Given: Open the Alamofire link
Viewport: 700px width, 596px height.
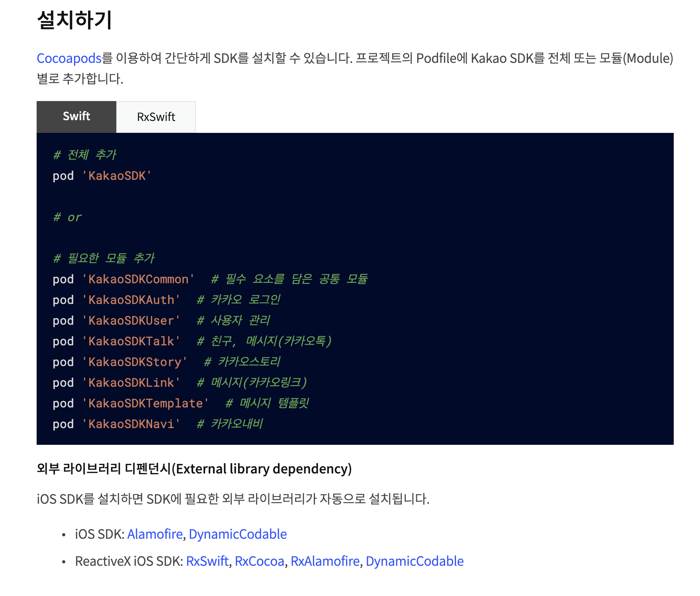Looking at the screenshot, I should (x=155, y=534).
